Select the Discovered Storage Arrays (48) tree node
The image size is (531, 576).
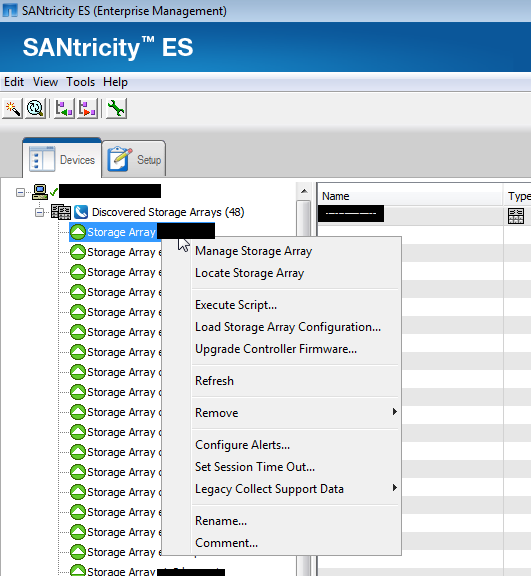[x=168, y=212]
